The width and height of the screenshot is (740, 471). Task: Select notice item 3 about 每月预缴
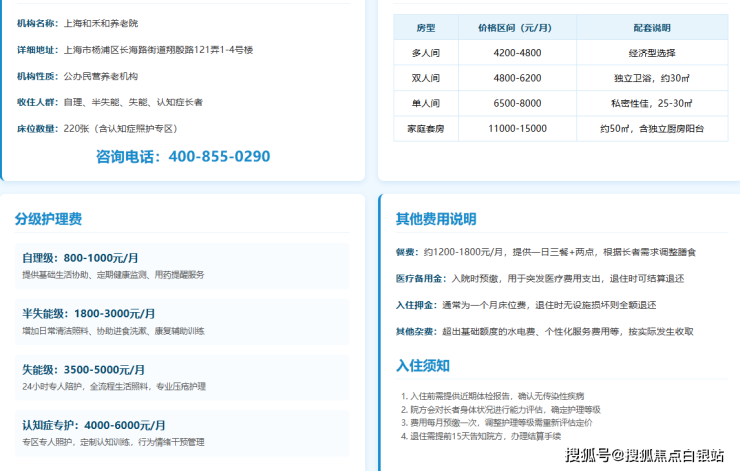496,422
